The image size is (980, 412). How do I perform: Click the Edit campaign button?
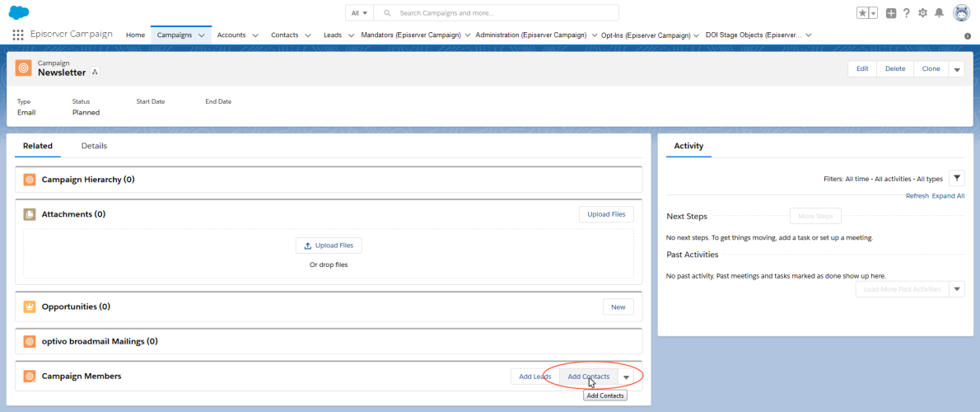pos(862,68)
